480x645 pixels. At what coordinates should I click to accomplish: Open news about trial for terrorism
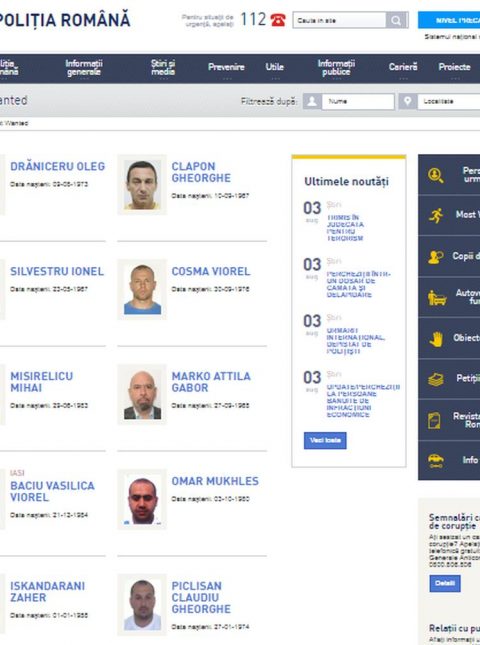[346, 228]
